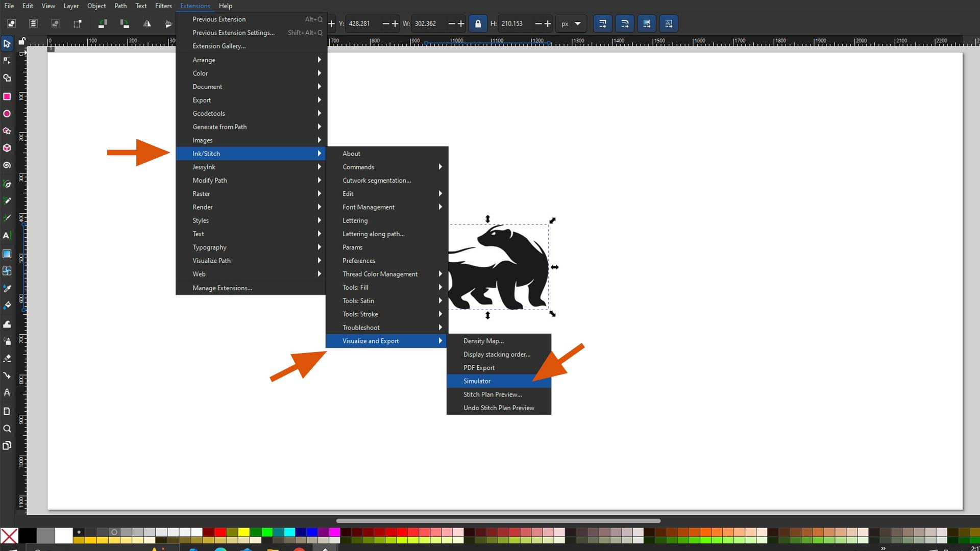Select the Connector tool
This screenshot has width=980, height=551.
point(7,375)
